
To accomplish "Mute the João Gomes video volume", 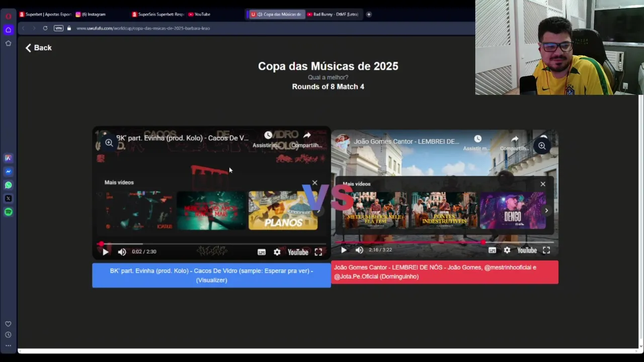I will tap(359, 250).
